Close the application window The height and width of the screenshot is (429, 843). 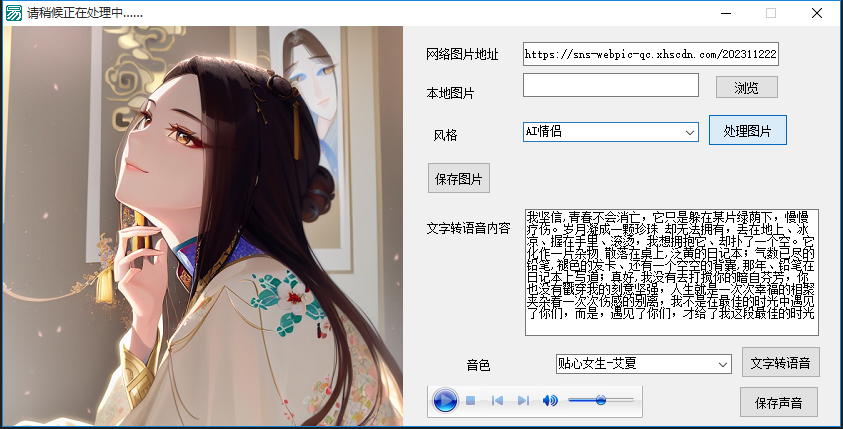pyautogui.click(x=816, y=13)
